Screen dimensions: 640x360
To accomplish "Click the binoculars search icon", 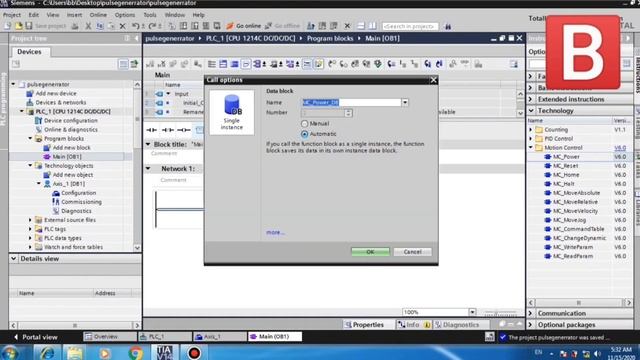I will tap(448, 26).
